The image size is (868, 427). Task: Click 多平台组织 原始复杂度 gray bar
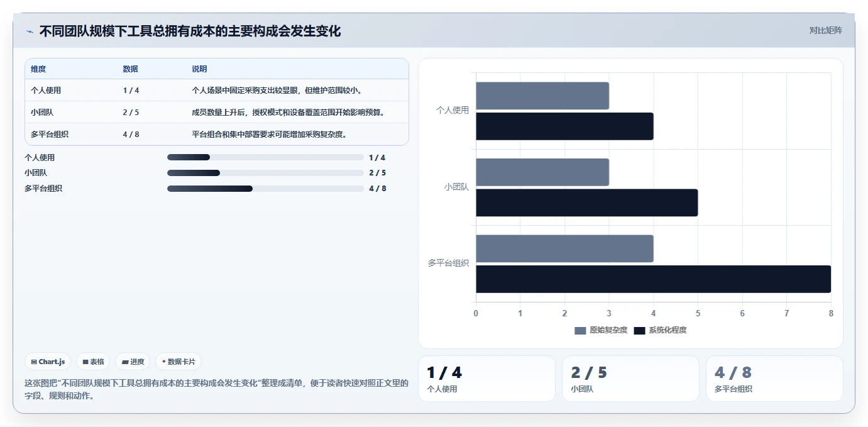click(564, 248)
